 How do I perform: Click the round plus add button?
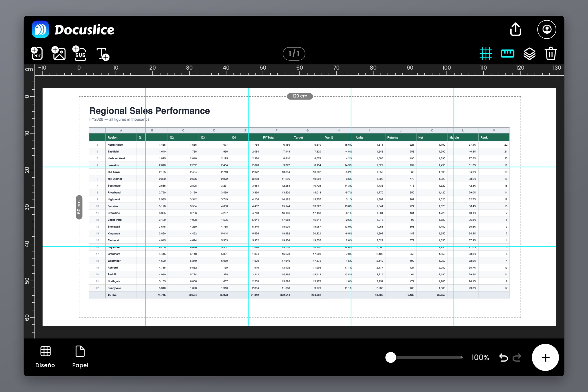(545, 358)
